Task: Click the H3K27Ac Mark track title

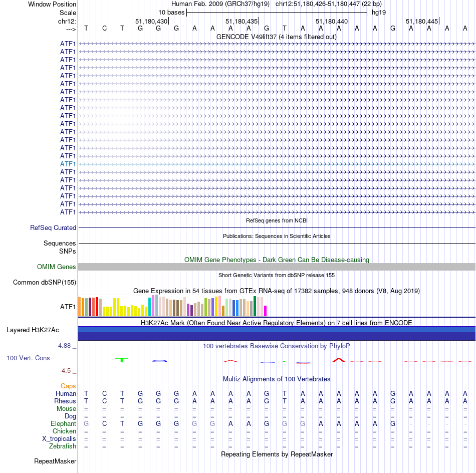Action: click(x=277, y=323)
